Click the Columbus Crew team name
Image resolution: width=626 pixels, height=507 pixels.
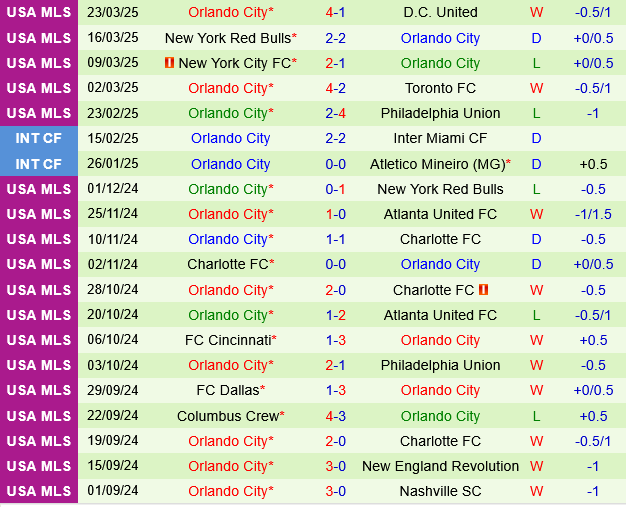pos(228,416)
